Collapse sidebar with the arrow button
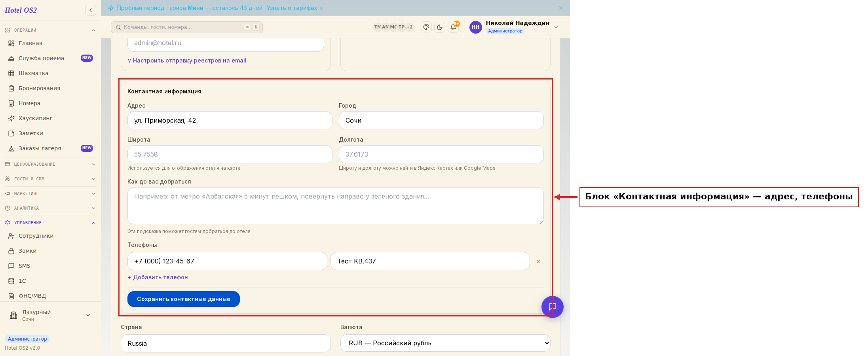 point(91,10)
